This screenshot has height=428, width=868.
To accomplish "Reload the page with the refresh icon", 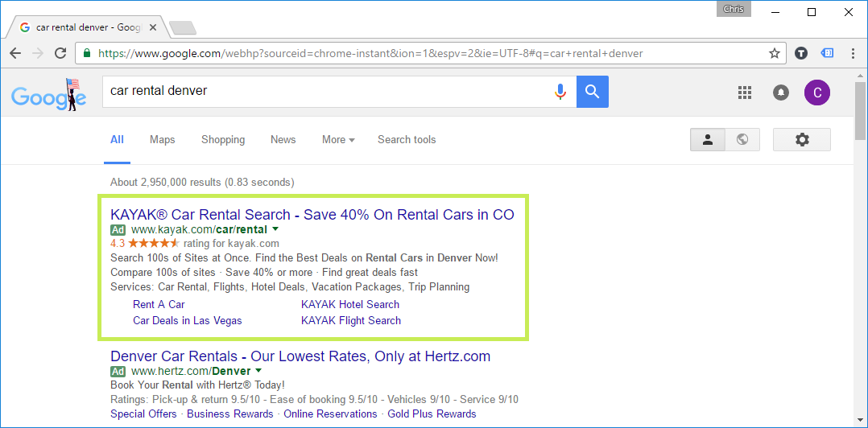I will point(60,54).
